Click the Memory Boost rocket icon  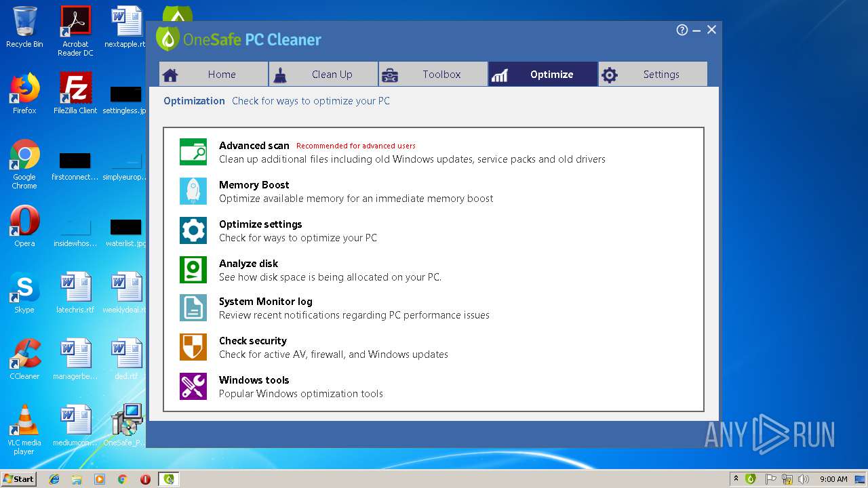193,191
